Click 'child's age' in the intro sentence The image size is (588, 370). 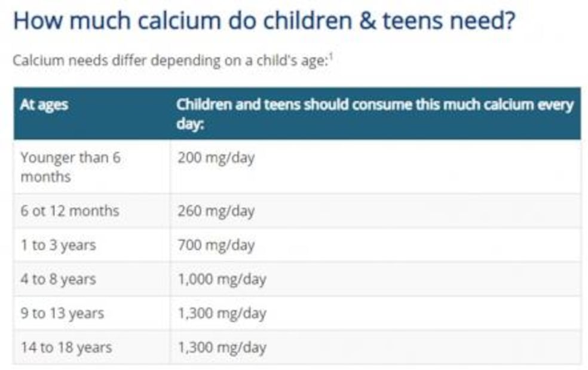(x=297, y=61)
